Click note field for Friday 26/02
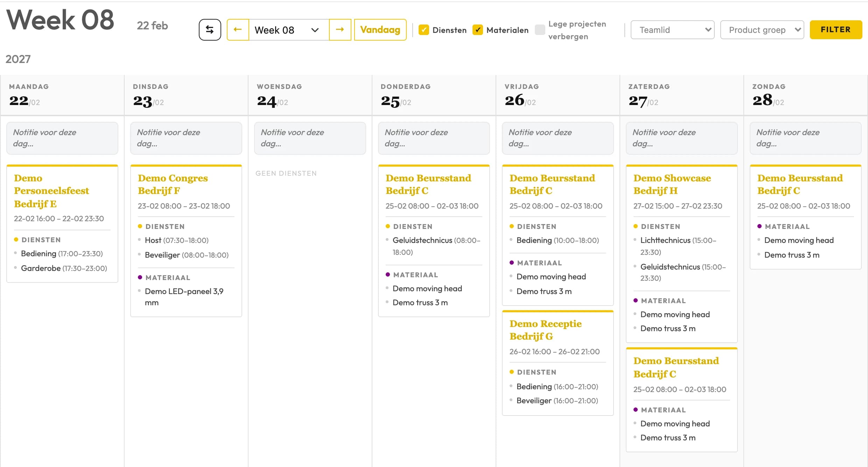 tap(558, 138)
